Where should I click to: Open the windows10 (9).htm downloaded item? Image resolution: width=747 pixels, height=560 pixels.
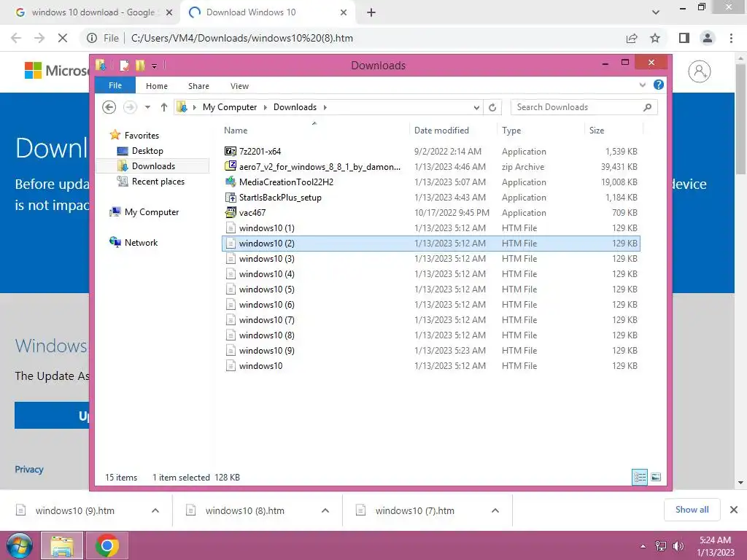coord(75,510)
